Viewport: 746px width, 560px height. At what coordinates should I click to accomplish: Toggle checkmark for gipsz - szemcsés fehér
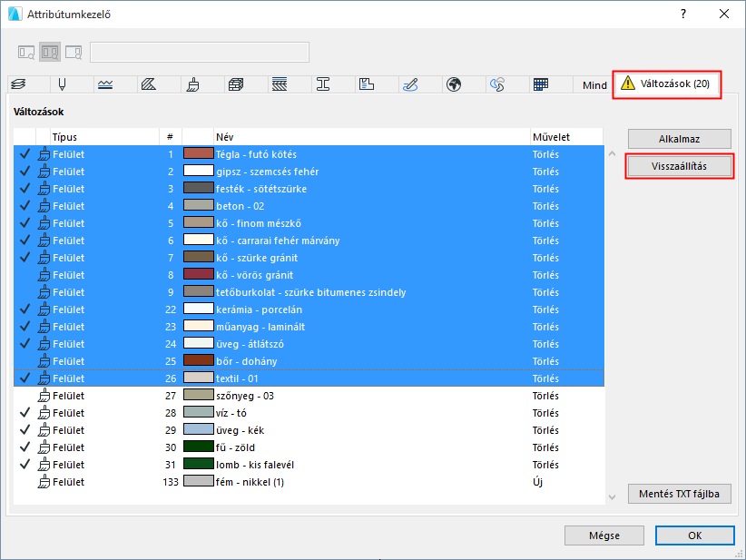pos(25,172)
